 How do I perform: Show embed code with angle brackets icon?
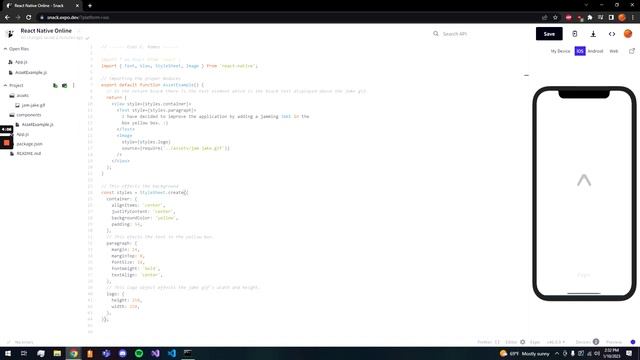pos(611,34)
